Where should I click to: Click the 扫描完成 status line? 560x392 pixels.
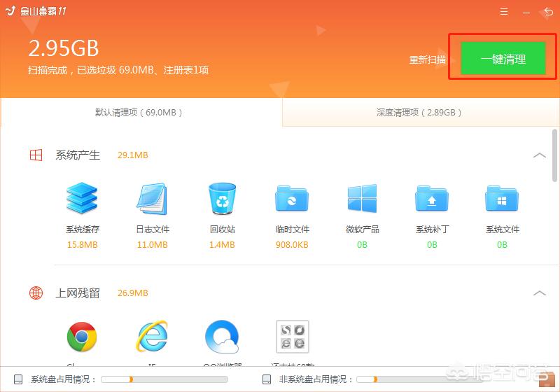(x=118, y=70)
